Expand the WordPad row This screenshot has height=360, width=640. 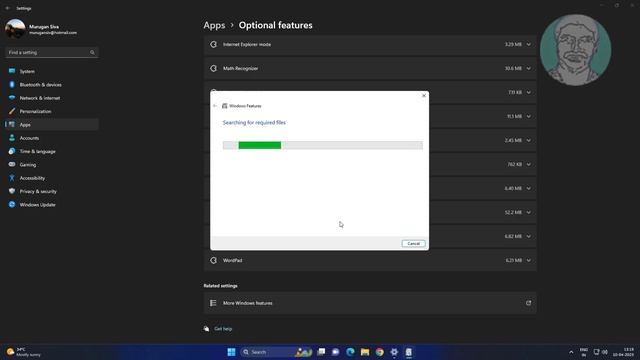click(529, 260)
